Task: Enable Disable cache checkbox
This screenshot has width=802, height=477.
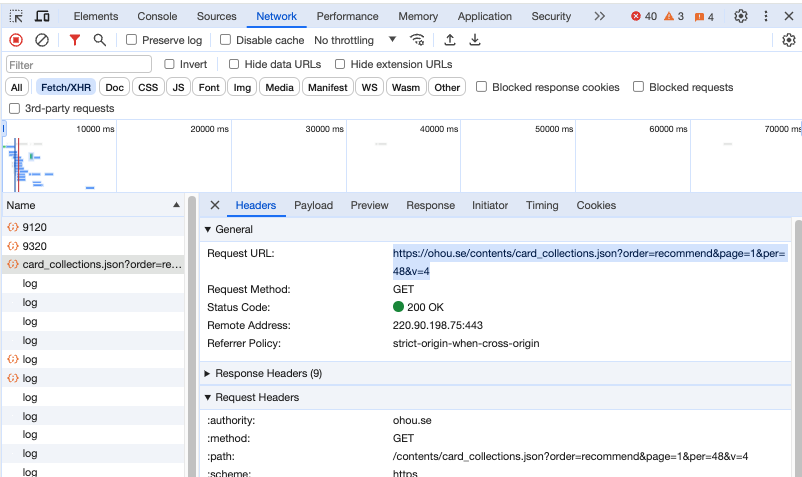Action: point(225,39)
